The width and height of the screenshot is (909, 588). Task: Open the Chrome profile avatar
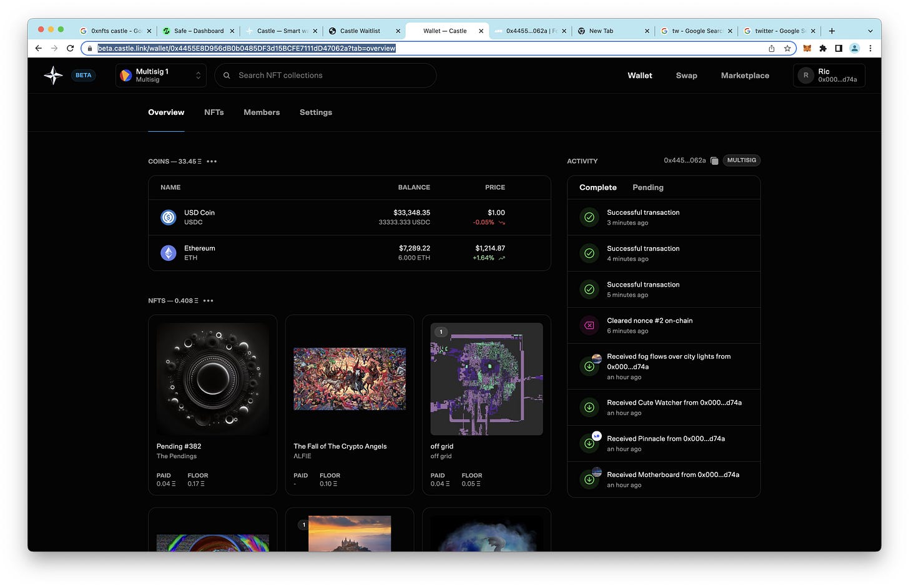click(x=855, y=48)
